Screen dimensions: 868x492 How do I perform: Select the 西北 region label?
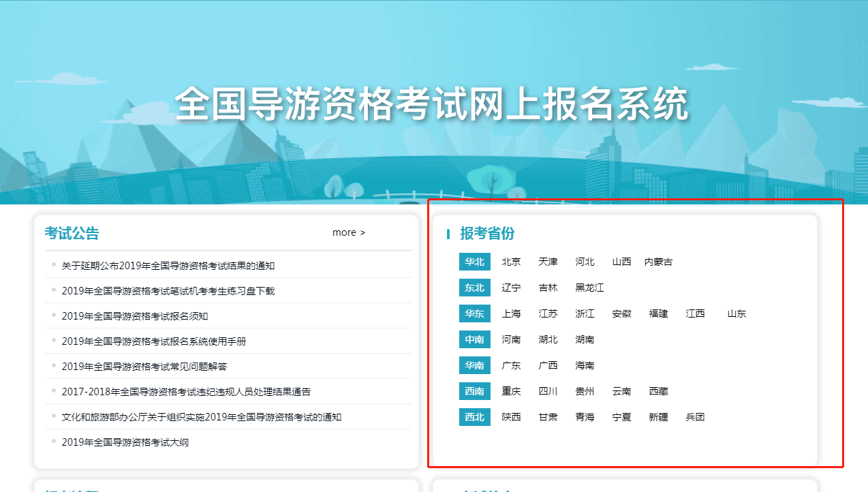click(x=474, y=417)
